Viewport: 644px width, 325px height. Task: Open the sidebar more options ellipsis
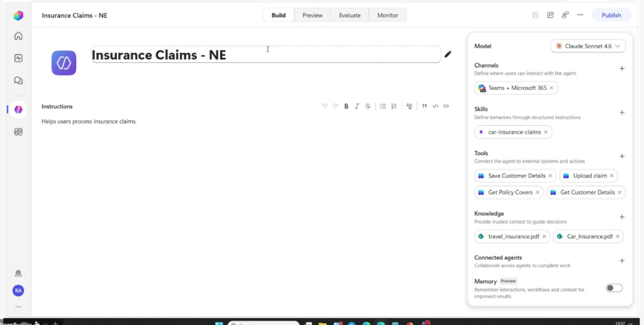click(x=18, y=307)
